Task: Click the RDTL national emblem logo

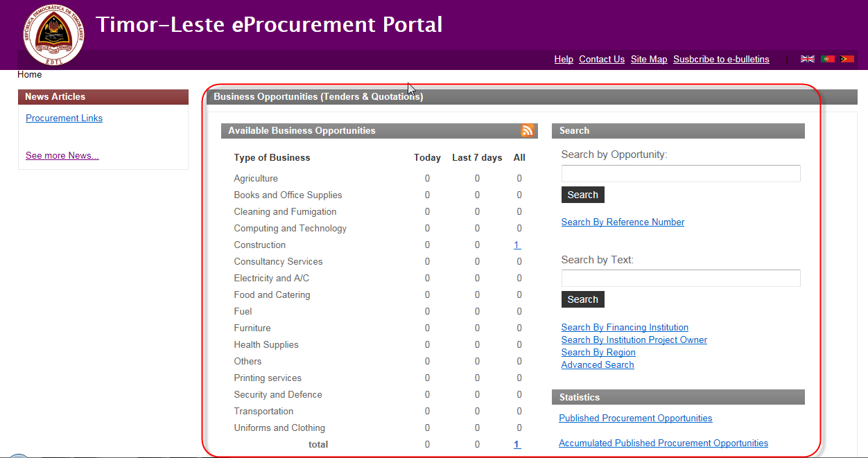Action: [x=53, y=34]
